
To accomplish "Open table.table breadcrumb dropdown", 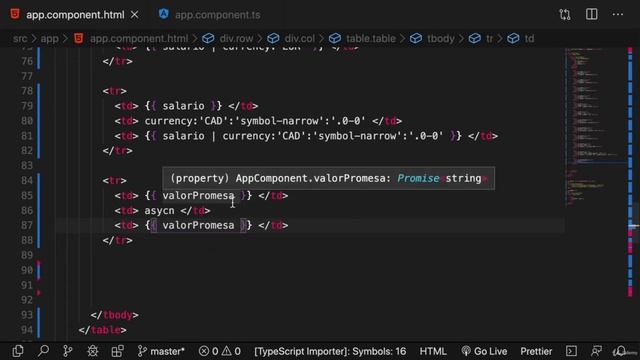I will [x=362, y=38].
